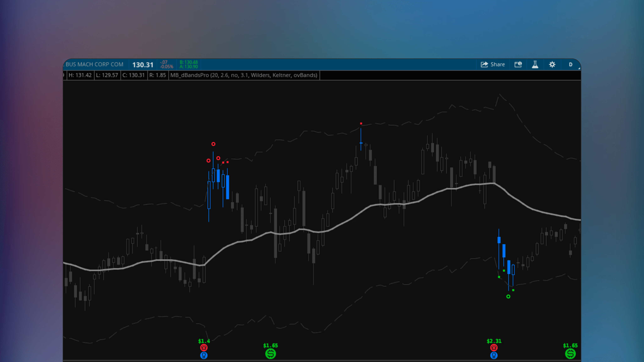Toggle the A: 130.90 ask price display

188,67
